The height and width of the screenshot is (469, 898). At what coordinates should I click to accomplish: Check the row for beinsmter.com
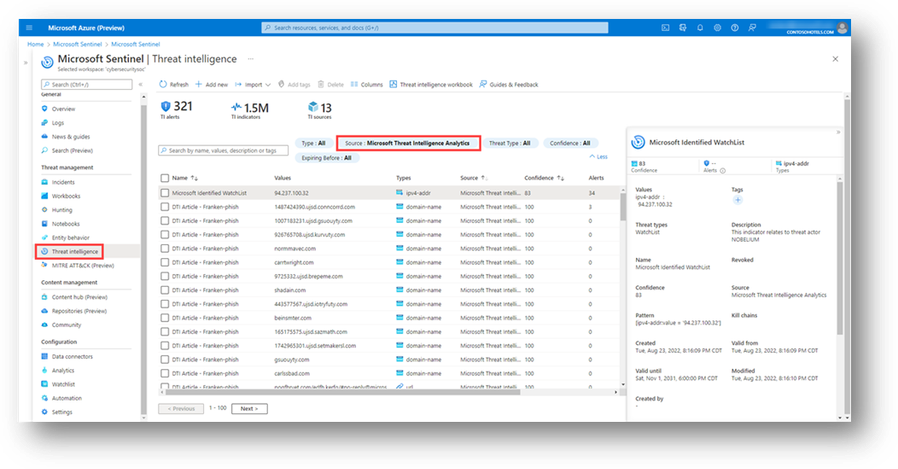pos(165,318)
